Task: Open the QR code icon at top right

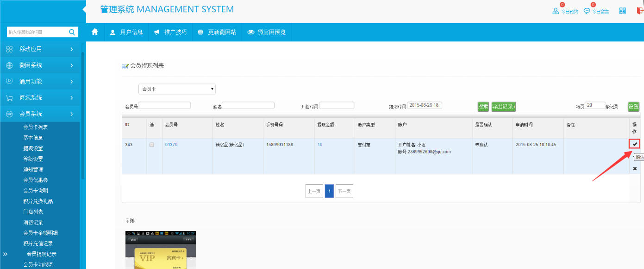Action: coord(623,11)
